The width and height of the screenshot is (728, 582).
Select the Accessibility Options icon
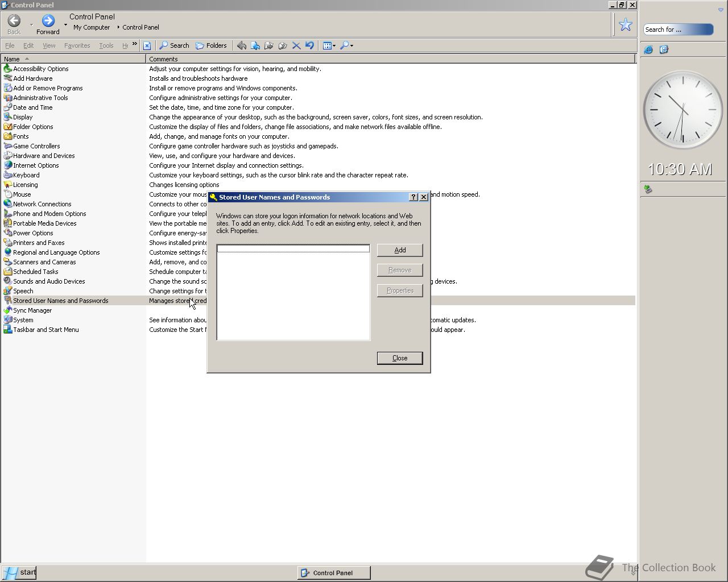[x=8, y=69]
